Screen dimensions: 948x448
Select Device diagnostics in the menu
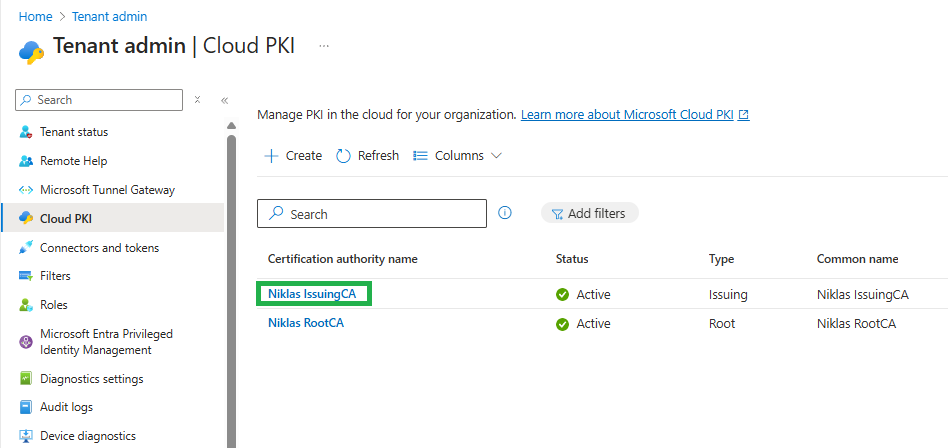[x=87, y=436]
